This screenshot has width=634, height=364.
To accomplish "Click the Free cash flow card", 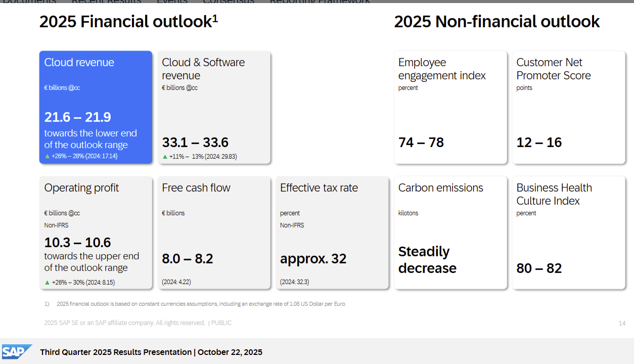I will tap(214, 233).
